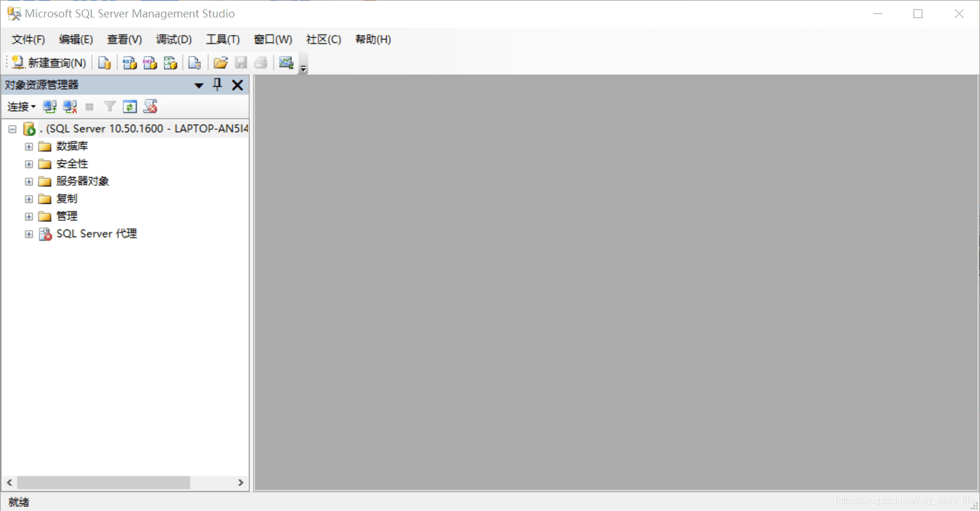Screen dimensions: 980x511
Task: Click the Save floppy disk icon
Action: pyautogui.click(x=241, y=62)
